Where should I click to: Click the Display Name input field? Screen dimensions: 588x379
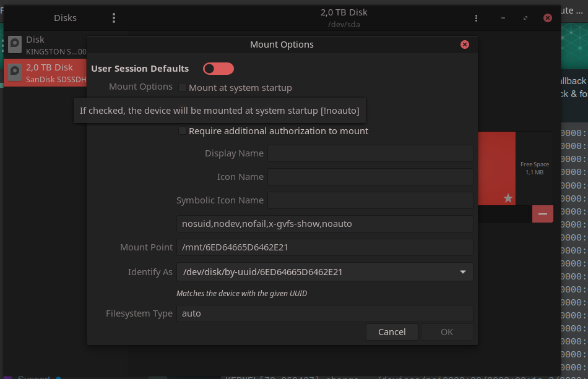pos(370,153)
